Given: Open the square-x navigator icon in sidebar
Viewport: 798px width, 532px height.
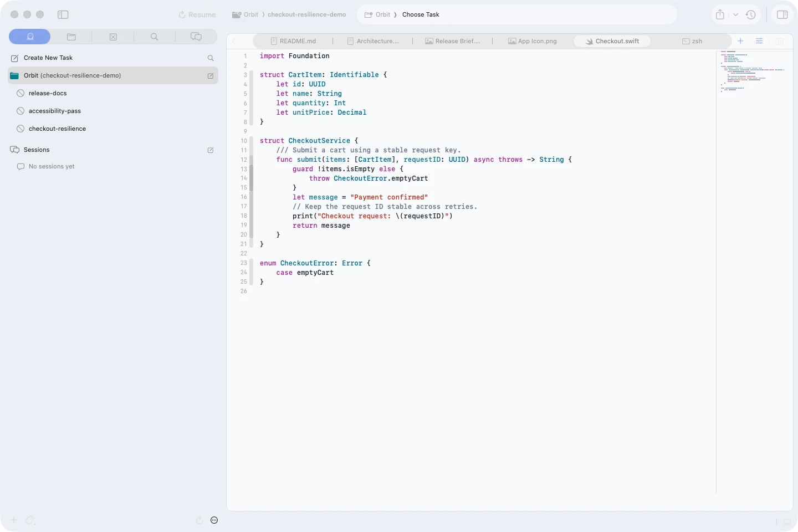Looking at the screenshot, I should pyautogui.click(x=113, y=37).
